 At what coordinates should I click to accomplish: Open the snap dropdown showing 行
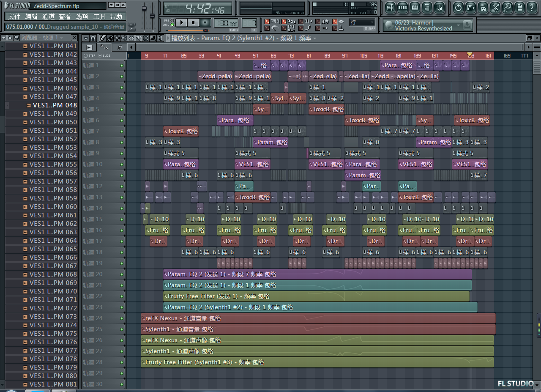click(362, 22)
